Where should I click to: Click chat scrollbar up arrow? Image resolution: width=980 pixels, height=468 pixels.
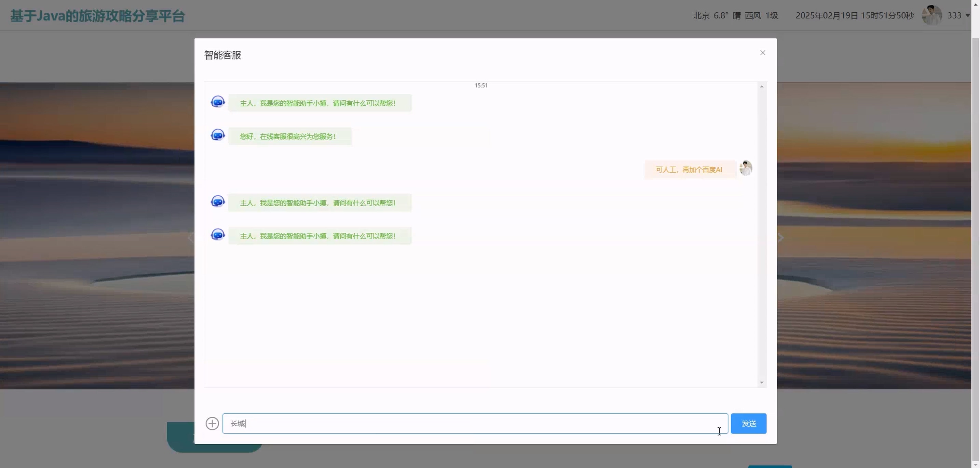762,87
